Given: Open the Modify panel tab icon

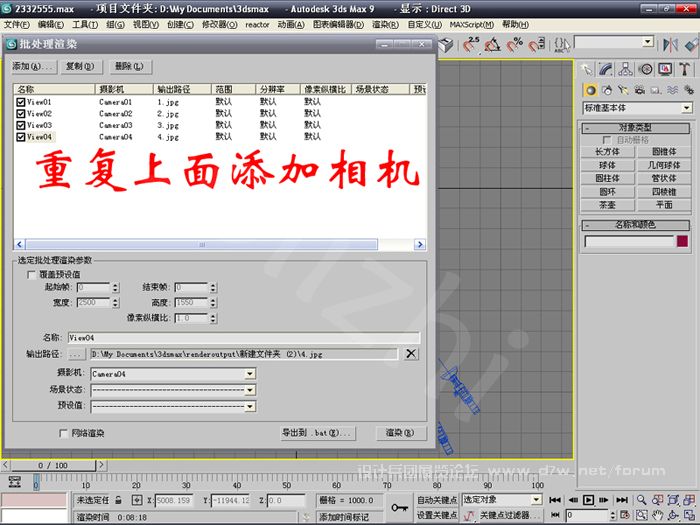Looking at the screenshot, I should click(606, 69).
